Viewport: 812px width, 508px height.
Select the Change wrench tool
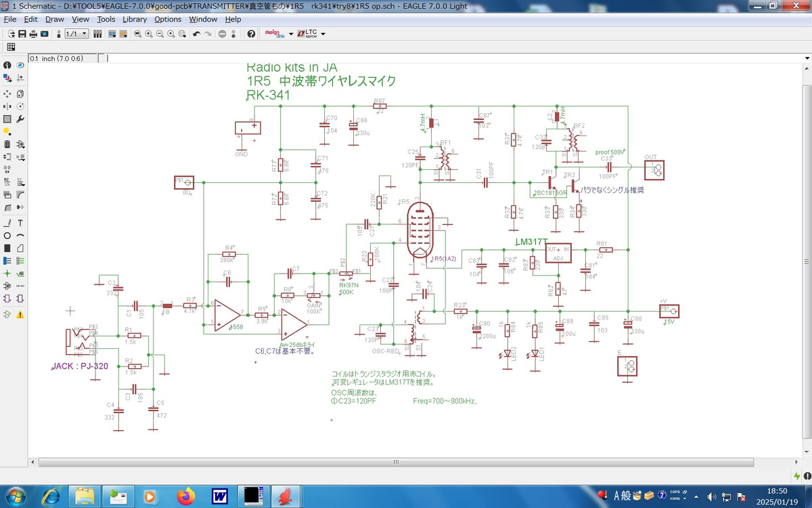click(20, 119)
